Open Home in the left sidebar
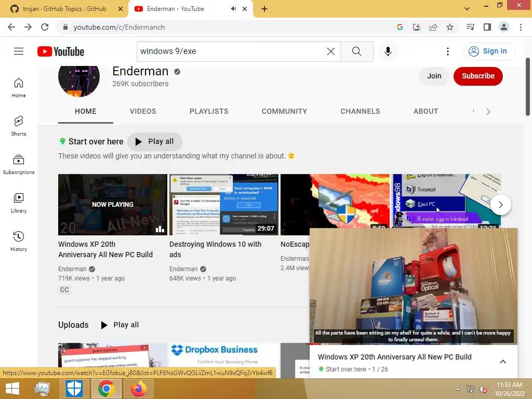The image size is (532, 399). coord(19,87)
